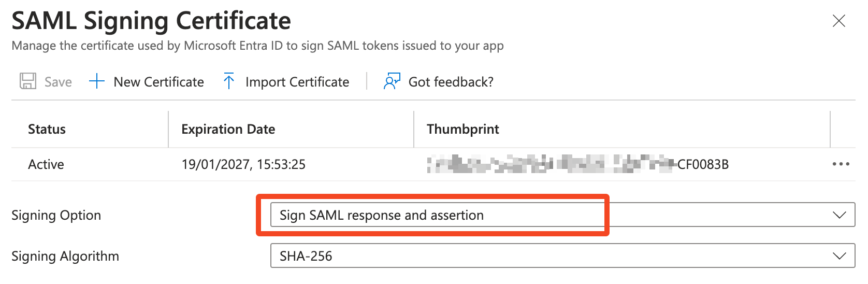Click the Import Certificate button label

point(297,82)
